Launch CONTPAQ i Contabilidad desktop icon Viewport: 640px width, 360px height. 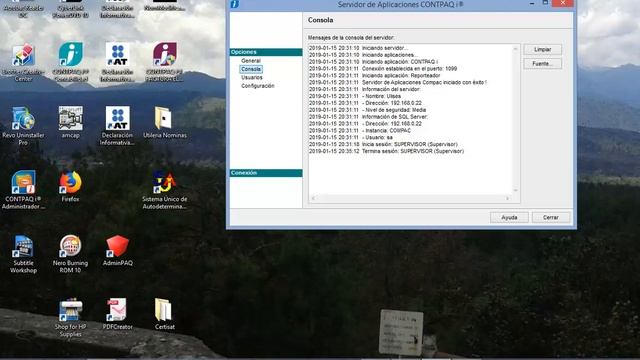click(x=71, y=62)
